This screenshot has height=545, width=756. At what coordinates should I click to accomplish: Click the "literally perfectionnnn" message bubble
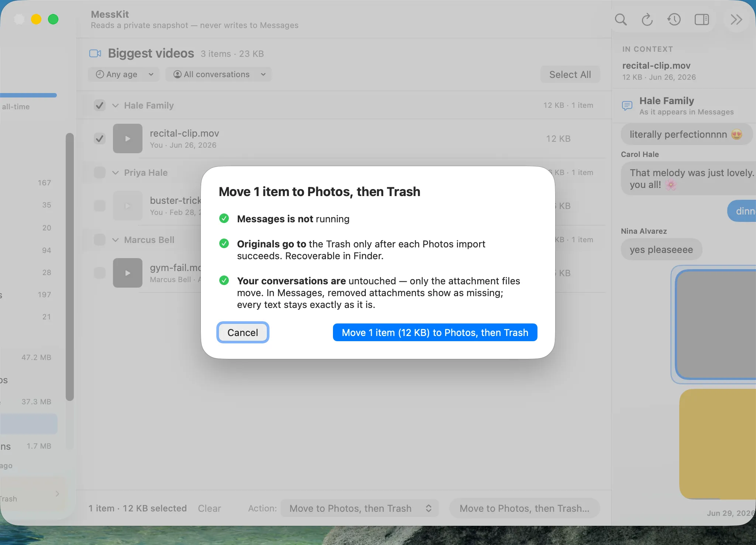click(687, 134)
